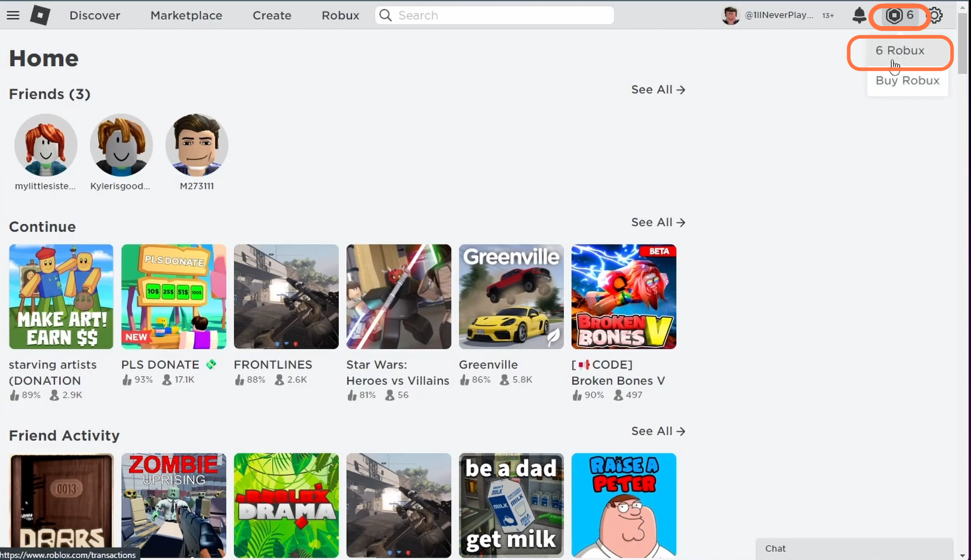Click the Broken Bones V title
This screenshot has width=971, height=560.
click(618, 372)
